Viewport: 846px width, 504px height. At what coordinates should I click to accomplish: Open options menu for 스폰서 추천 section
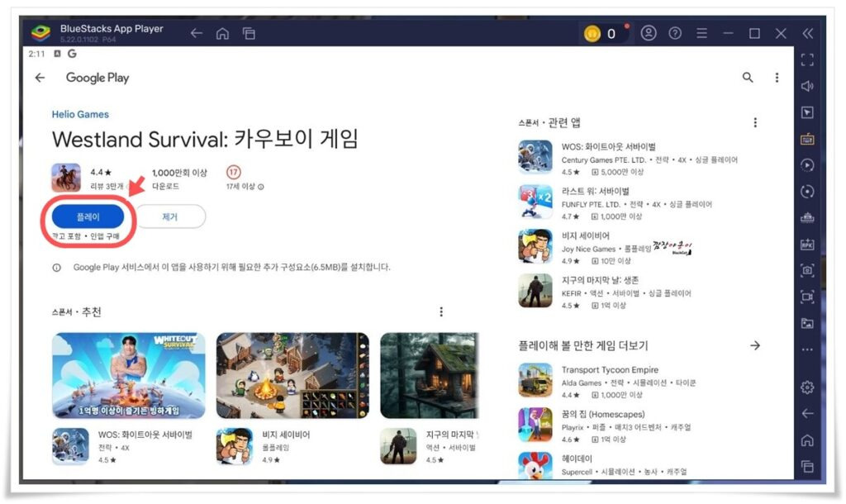(x=441, y=311)
